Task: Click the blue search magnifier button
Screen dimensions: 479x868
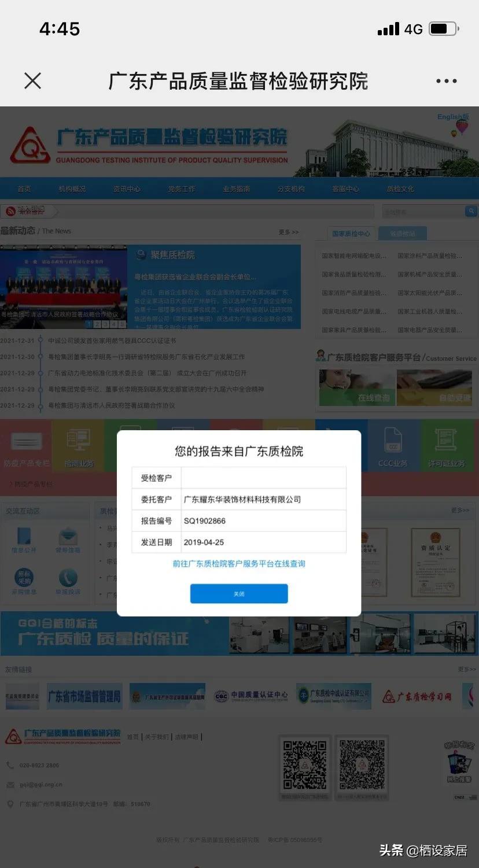Action: pyautogui.click(x=471, y=212)
